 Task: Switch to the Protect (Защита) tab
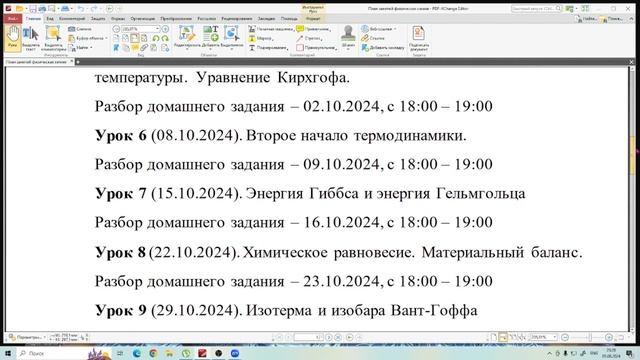tap(98, 19)
